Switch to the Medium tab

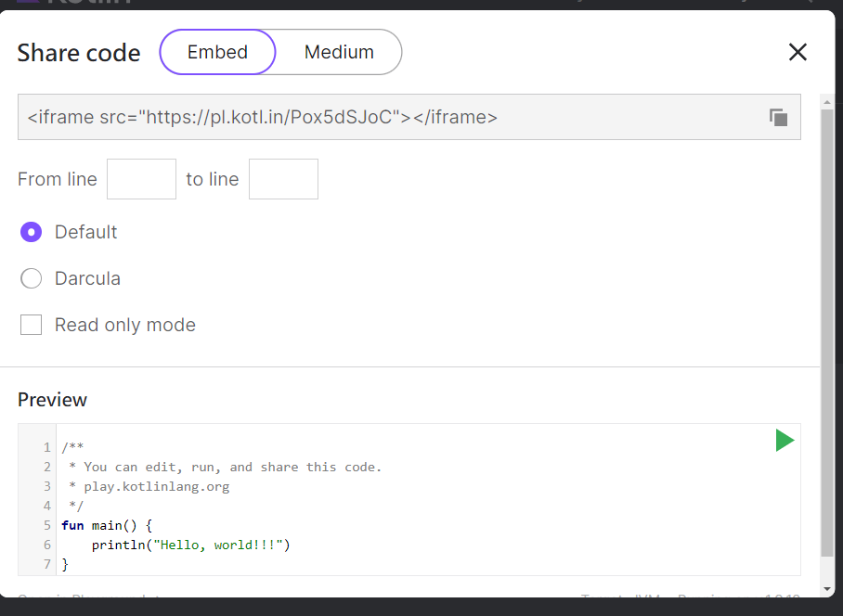pyautogui.click(x=339, y=52)
